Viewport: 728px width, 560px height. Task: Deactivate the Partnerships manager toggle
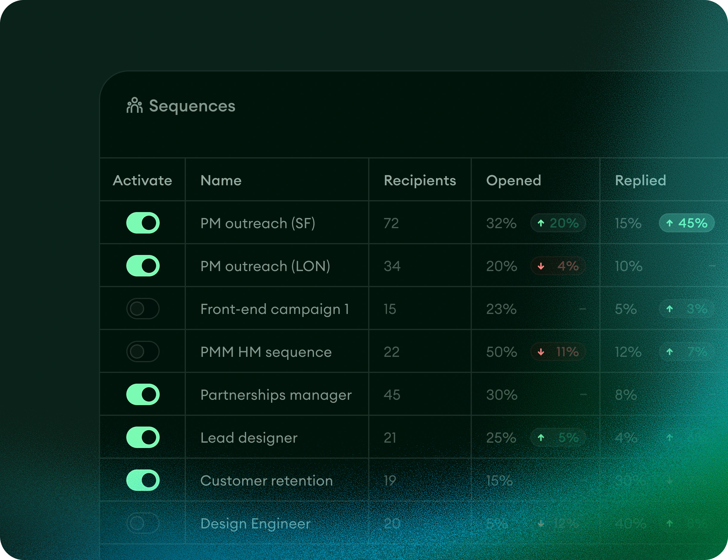(x=143, y=394)
